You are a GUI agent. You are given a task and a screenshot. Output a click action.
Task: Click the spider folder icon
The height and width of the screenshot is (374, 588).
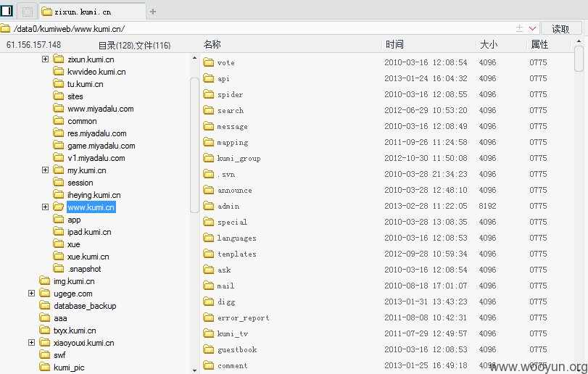(x=209, y=94)
